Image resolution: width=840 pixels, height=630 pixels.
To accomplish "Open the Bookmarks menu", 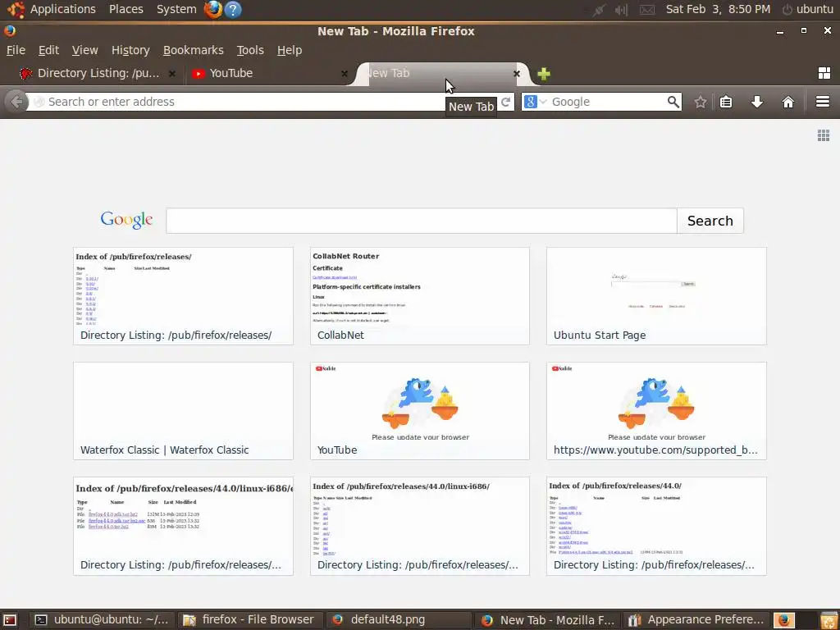I will point(193,50).
